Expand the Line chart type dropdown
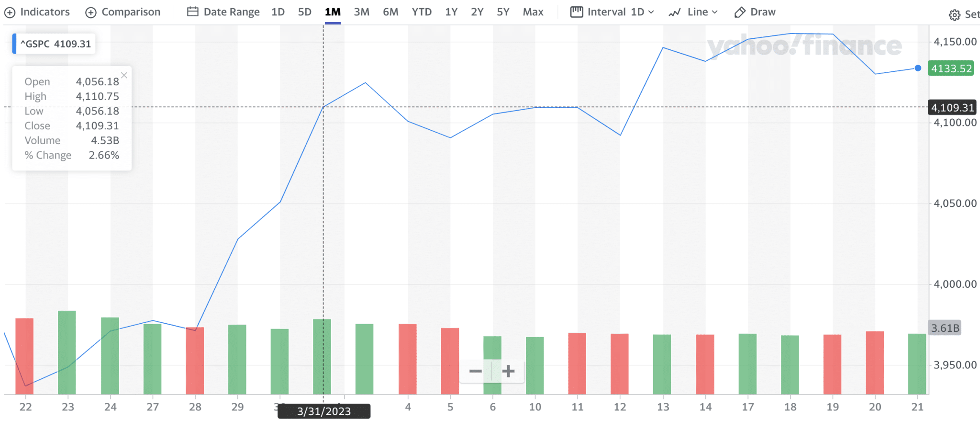 pos(693,12)
